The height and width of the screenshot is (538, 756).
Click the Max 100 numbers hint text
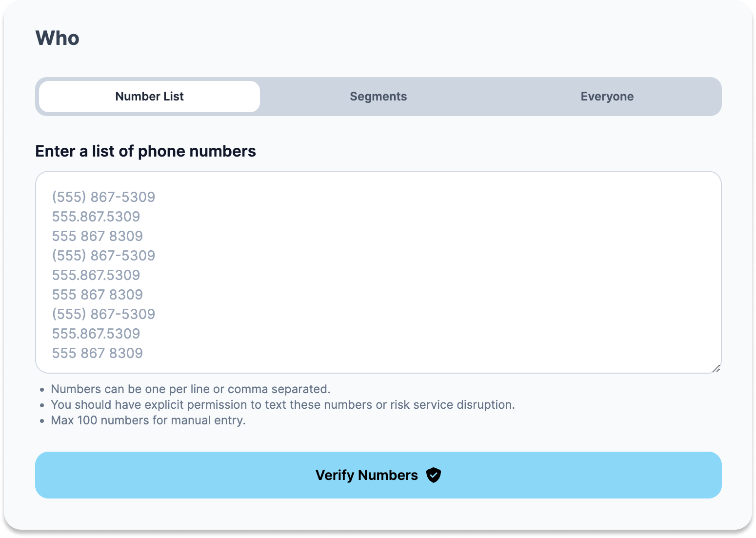tap(148, 420)
